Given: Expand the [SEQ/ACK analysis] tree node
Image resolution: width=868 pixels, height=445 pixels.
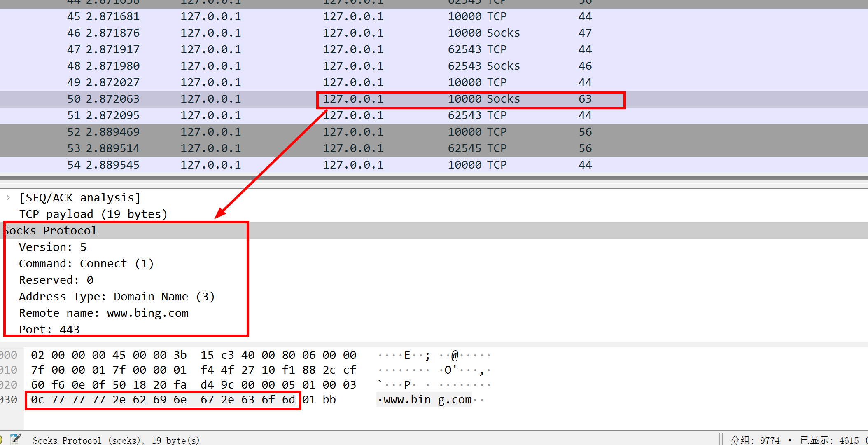Looking at the screenshot, I should click(x=8, y=198).
